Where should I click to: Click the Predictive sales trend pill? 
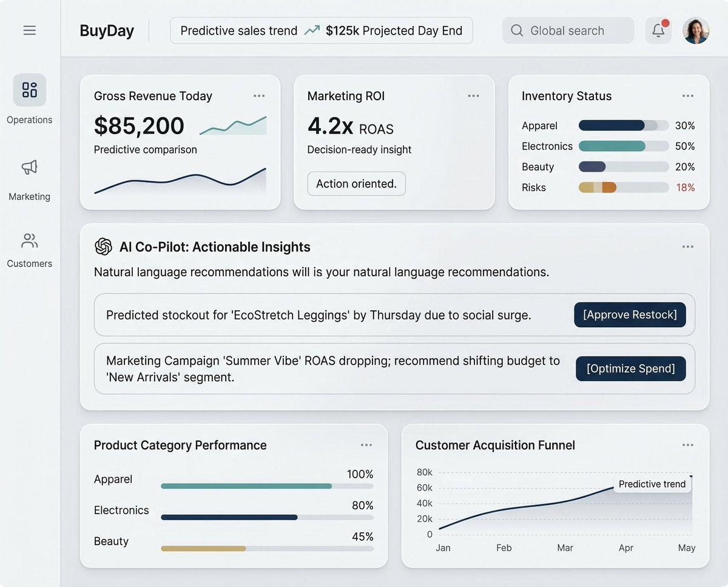322,30
